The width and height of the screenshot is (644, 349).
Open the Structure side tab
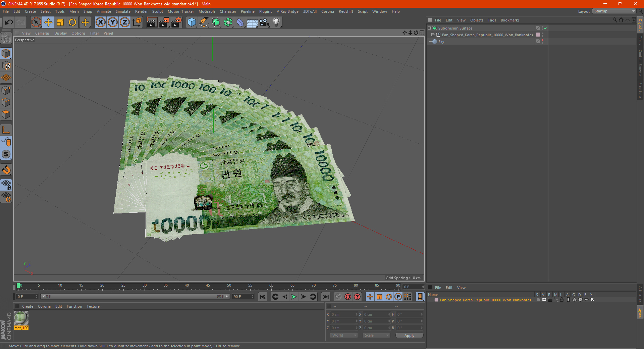click(x=640, y=90)
